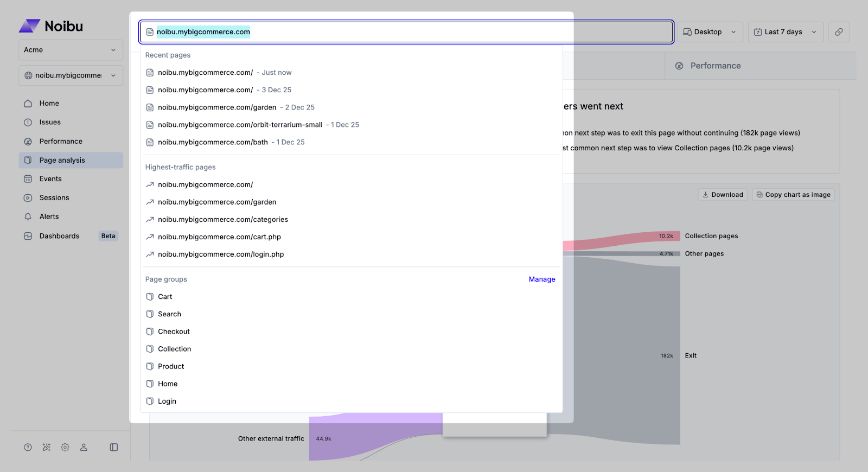Image resolution: width=868 pixels, height=472 pixels.
Task: Click the "Collection pages" chart label
Action: coord(711,236)
